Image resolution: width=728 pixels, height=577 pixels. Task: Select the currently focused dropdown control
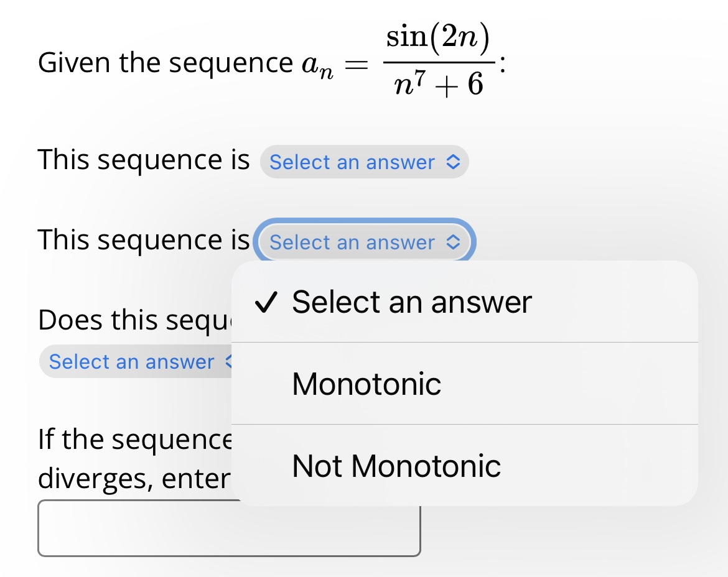coord(364,242)
